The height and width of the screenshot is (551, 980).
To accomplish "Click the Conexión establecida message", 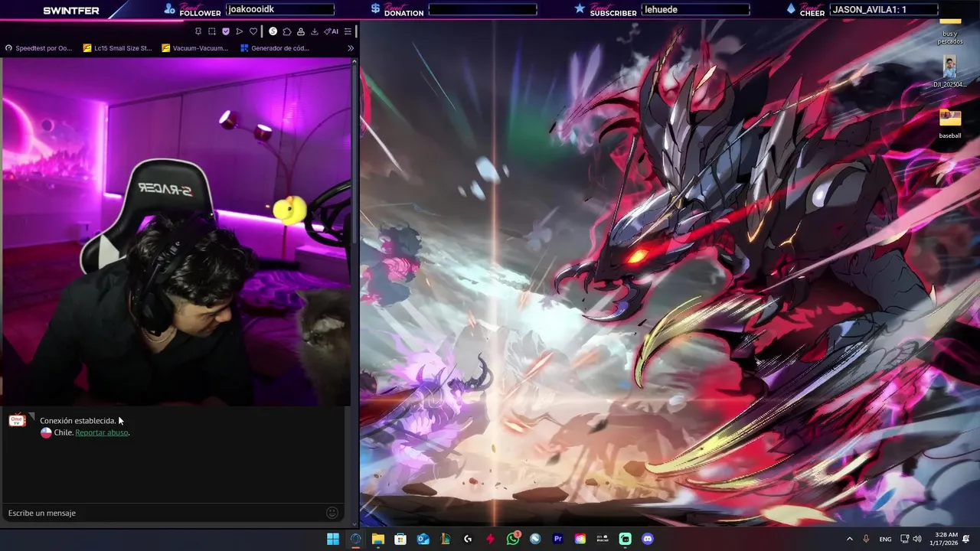I will (x=78, y=420).
